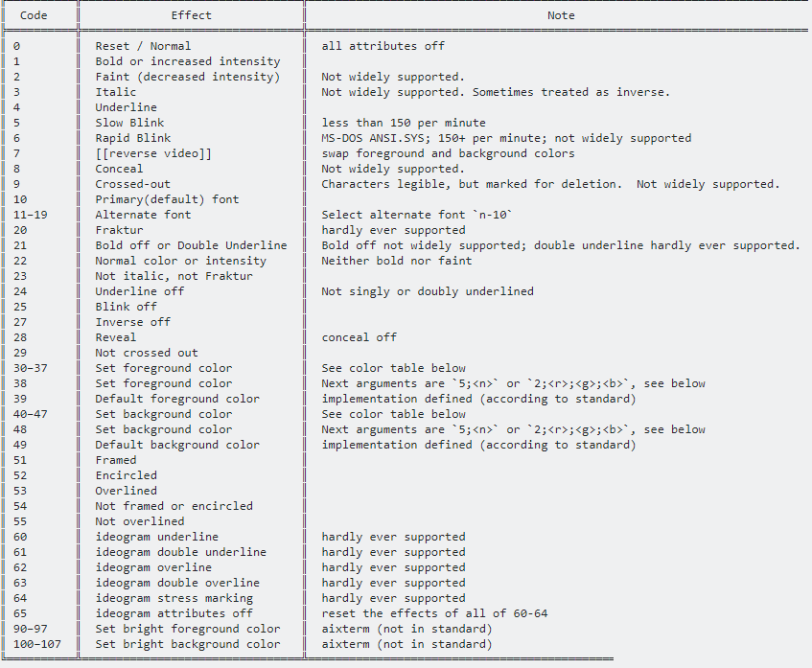Click the MS-DOS ANSI.SYS note text

(506, 138)
